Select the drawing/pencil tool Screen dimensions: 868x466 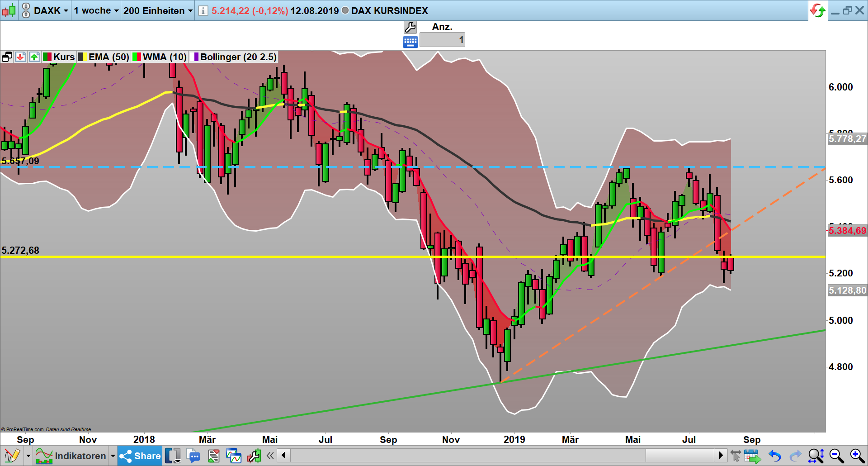pos(13,456)
